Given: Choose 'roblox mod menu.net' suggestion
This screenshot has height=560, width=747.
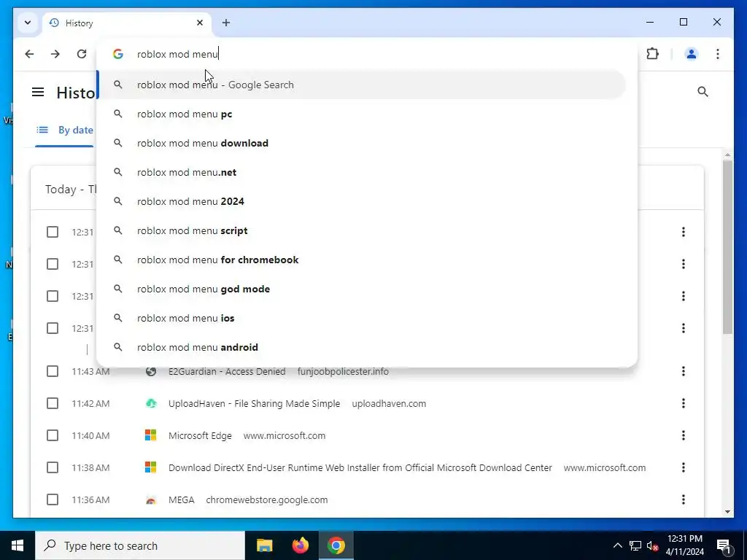Looking at the screenshot, I should [362, 172].
